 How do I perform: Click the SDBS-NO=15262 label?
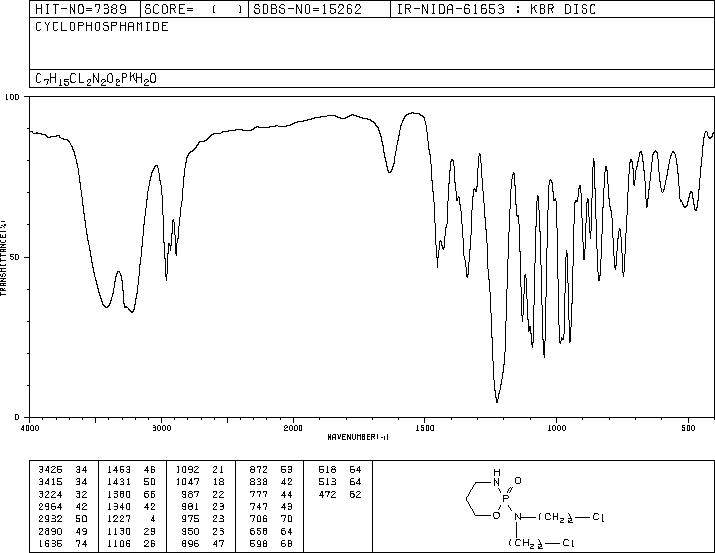point(307,9)
